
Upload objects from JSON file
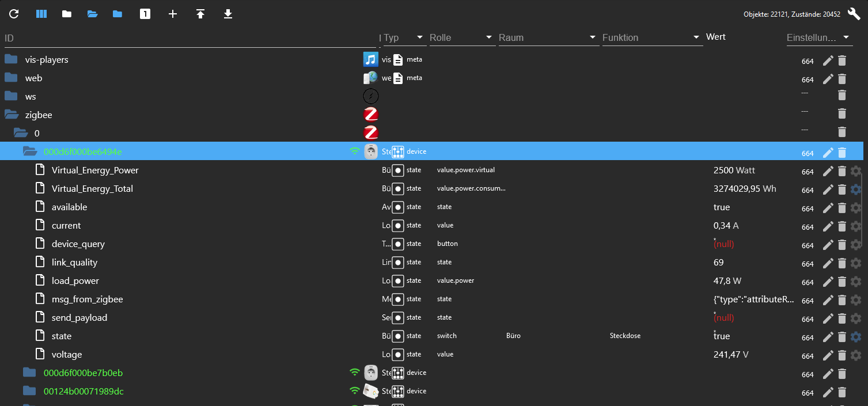pyautogui.click(x=200, y=14)
